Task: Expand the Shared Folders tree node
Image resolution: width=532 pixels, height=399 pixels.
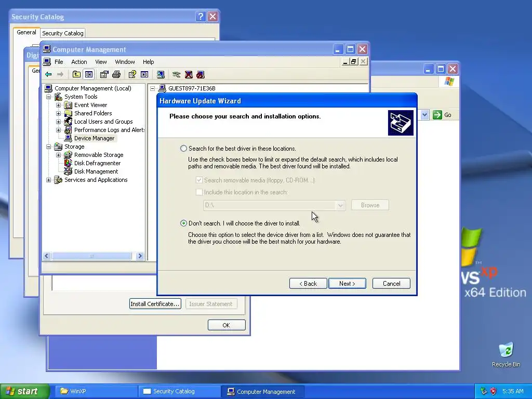Action: pos(58,113)
